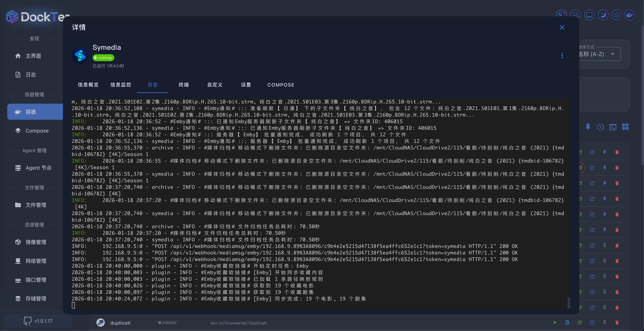Switch to grid layout with the four-squares icon

pos(625,127)
